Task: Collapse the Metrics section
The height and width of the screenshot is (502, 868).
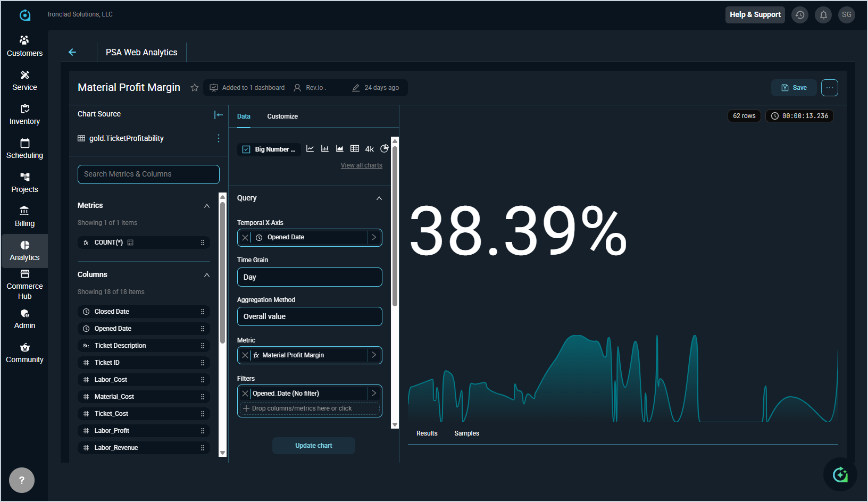Action: [207, 206]
